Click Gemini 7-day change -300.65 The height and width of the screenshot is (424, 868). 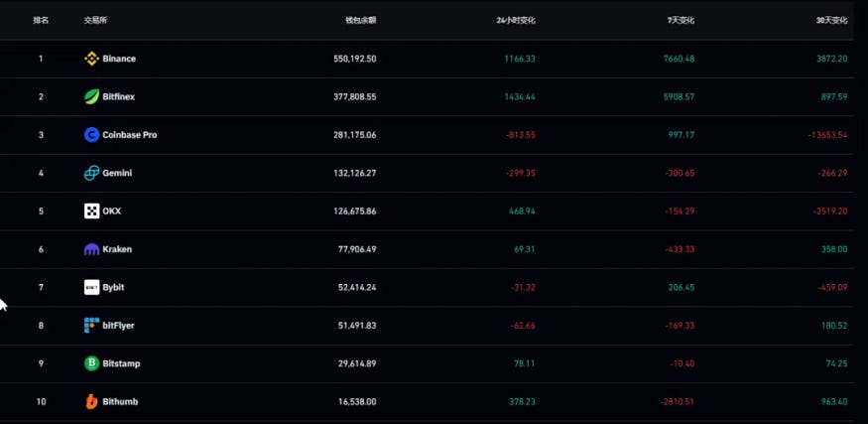coord(680,173)
